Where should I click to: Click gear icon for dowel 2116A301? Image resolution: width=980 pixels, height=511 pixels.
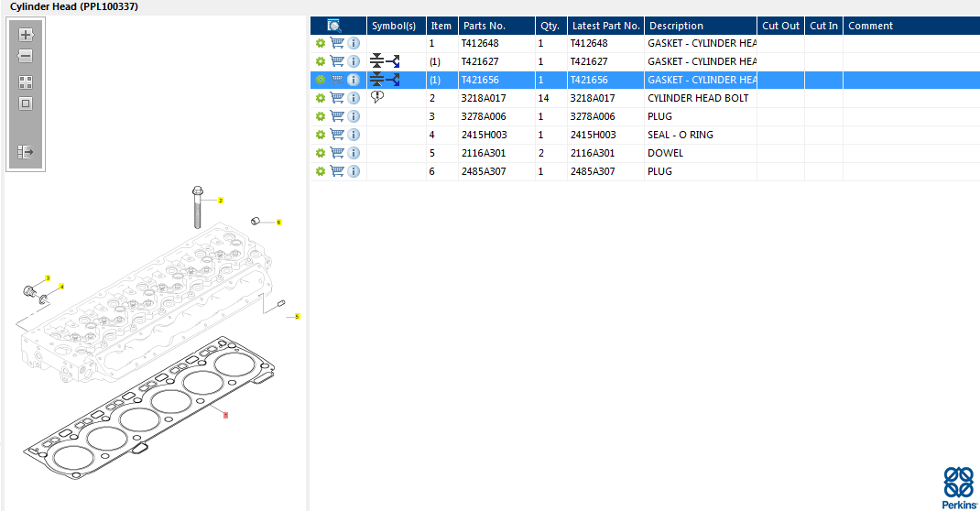point(320,152)
